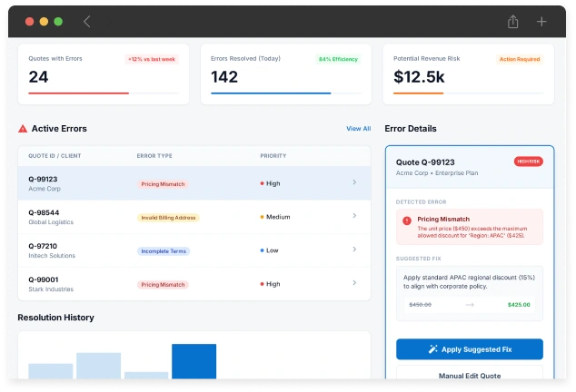Click the Manual Edit Quote button
The width and height of the screenshot is (576, 392).
(469, 375)
